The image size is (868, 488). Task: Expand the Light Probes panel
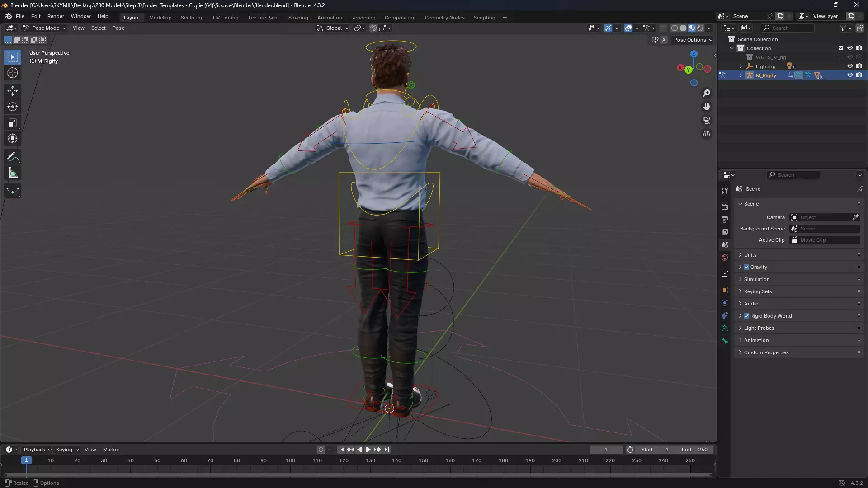click(799, 328)
